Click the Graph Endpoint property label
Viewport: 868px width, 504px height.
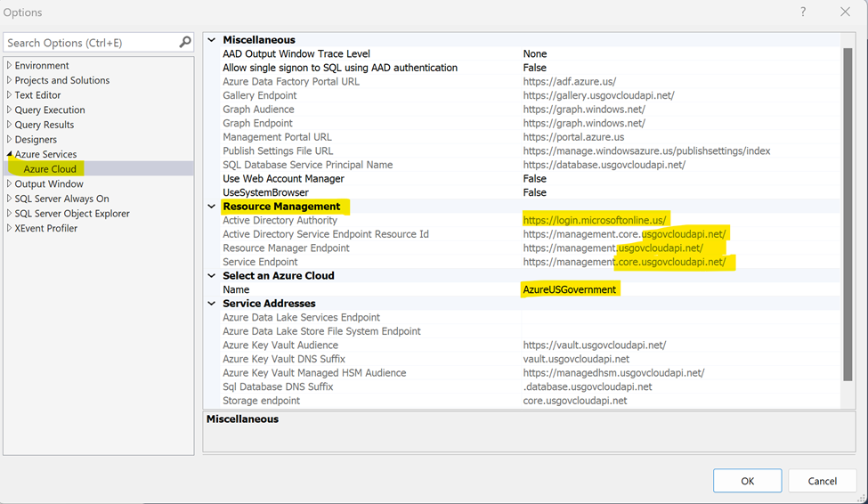click(257, 123)
